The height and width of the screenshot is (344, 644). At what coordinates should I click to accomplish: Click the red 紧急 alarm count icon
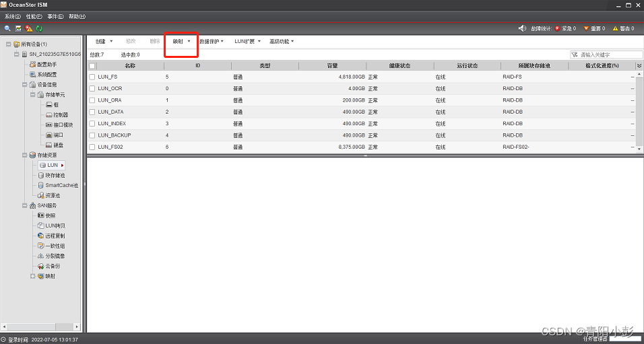coord(557,28)
